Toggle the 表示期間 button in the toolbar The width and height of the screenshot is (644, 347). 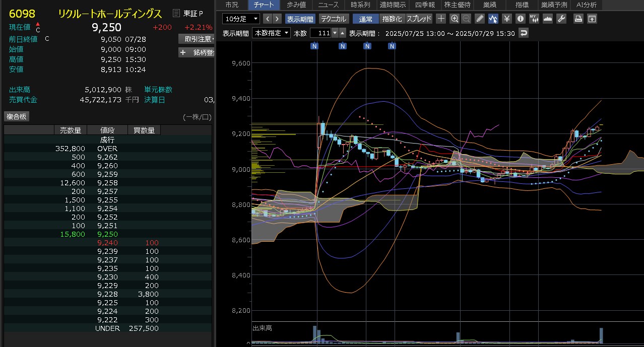pos(300,19)
